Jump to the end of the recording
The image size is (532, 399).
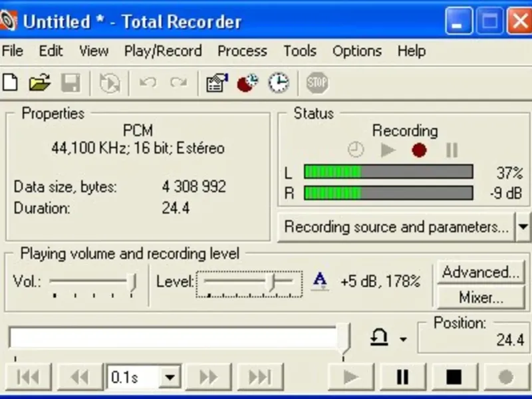pyautogui.click(x=260, y=377)
